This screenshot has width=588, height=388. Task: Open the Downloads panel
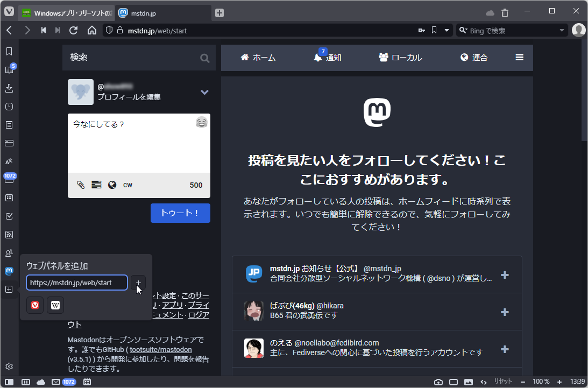(x=9, y=88)
